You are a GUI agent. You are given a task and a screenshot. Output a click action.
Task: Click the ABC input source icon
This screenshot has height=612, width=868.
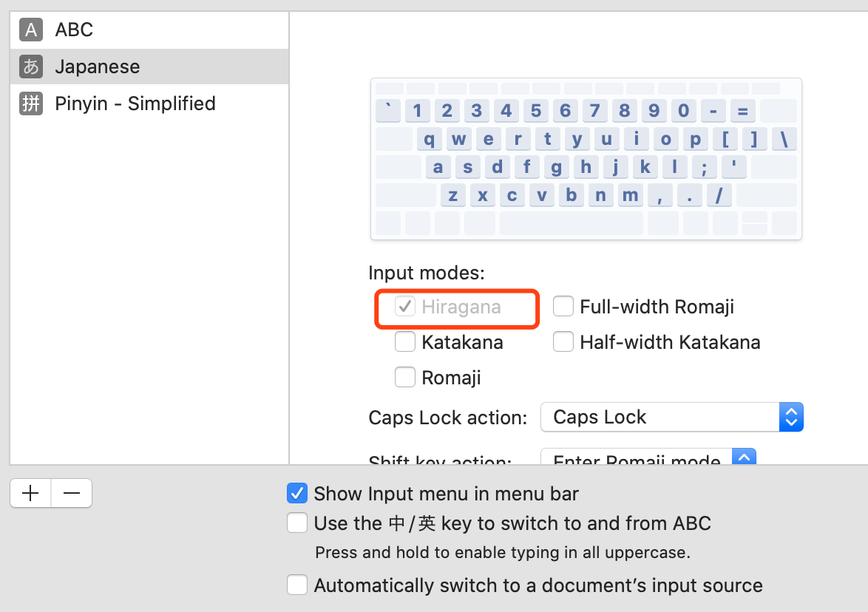[30, 30]
